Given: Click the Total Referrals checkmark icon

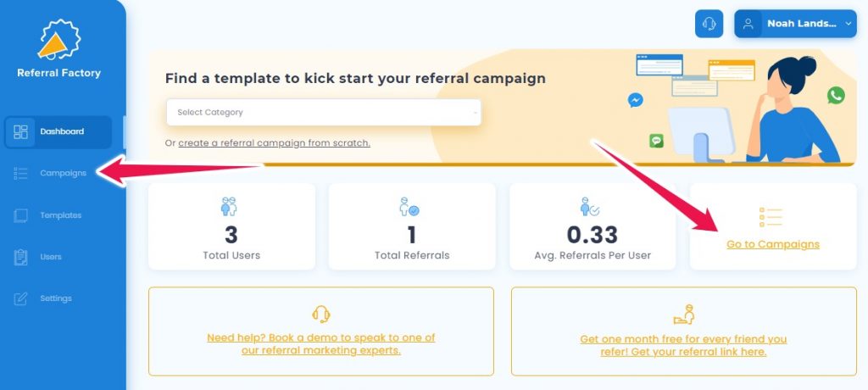Looking at the screenshot, I should click(409, 207).
